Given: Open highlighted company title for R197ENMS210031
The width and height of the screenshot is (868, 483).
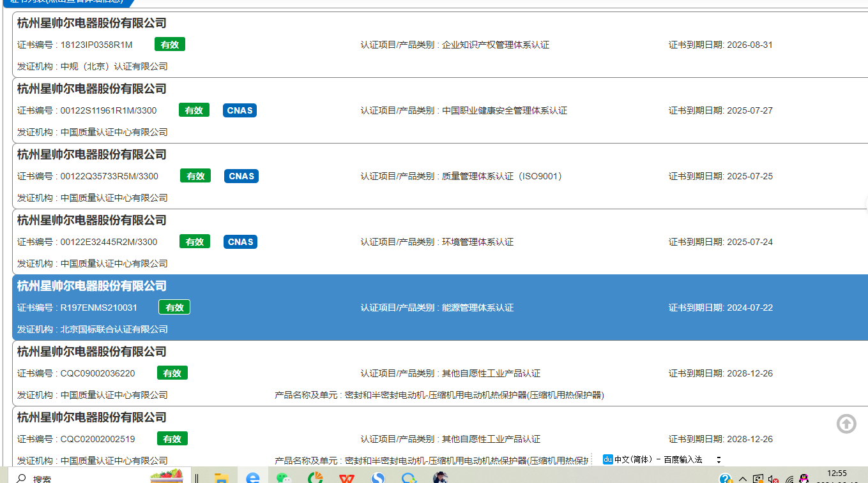Looking at the screenshot, I should (92, 286).
